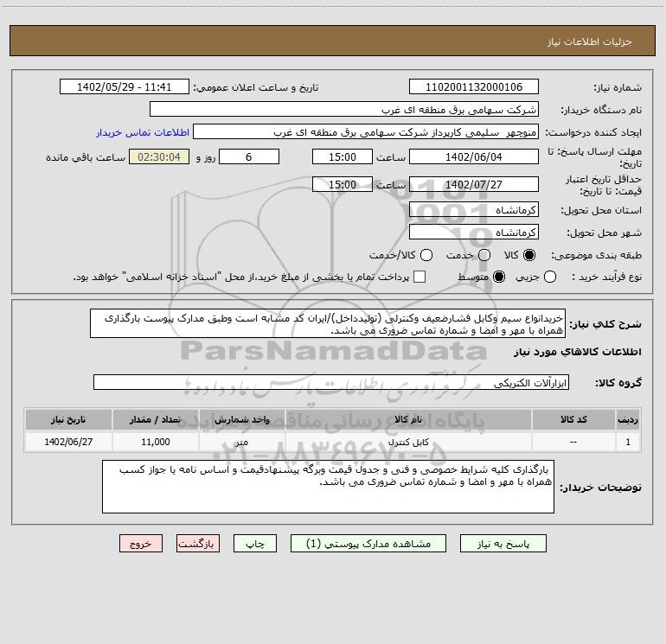Viewport: 666px width, 644px height.
Task: Open the اطلاعات تماس خریدار link
Action: 143,132
